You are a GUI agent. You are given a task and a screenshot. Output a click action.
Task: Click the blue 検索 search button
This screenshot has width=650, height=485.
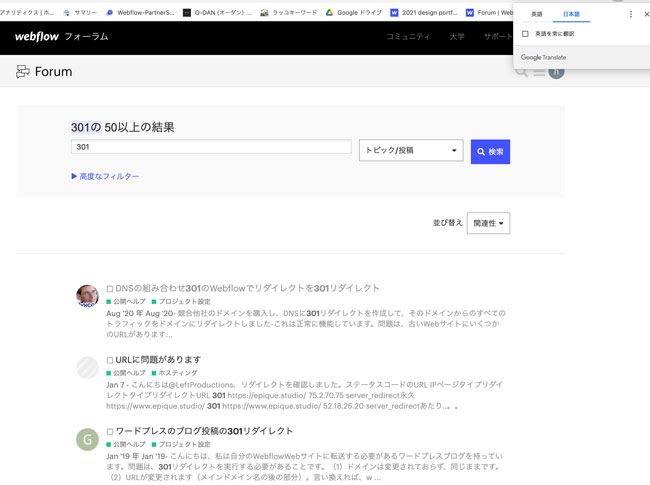tap(490, 152)
